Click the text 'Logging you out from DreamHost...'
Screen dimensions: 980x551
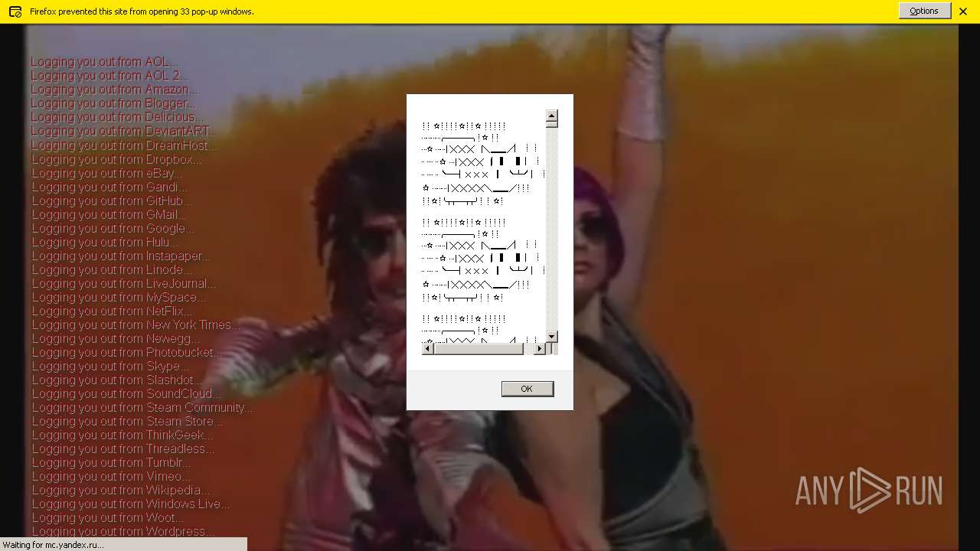(124, 145)
